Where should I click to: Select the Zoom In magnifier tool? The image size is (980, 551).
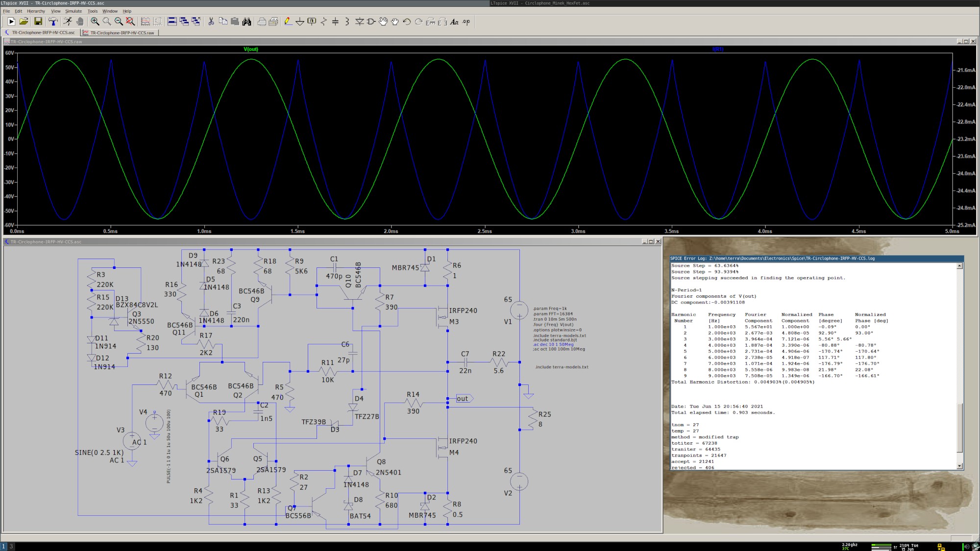click(95, 22)
